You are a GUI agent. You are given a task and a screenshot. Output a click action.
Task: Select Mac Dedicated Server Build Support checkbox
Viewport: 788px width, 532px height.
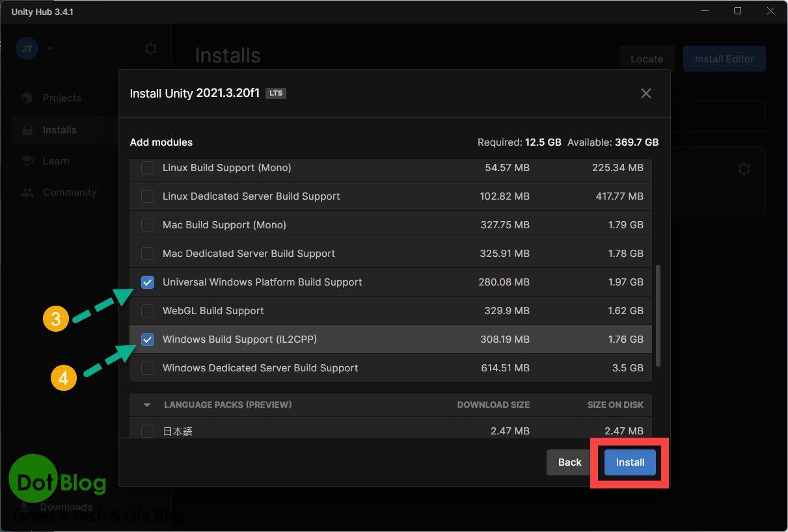(148, 254)
